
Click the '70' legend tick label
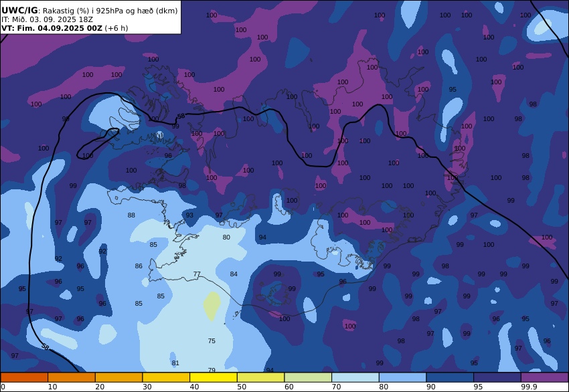337,387
